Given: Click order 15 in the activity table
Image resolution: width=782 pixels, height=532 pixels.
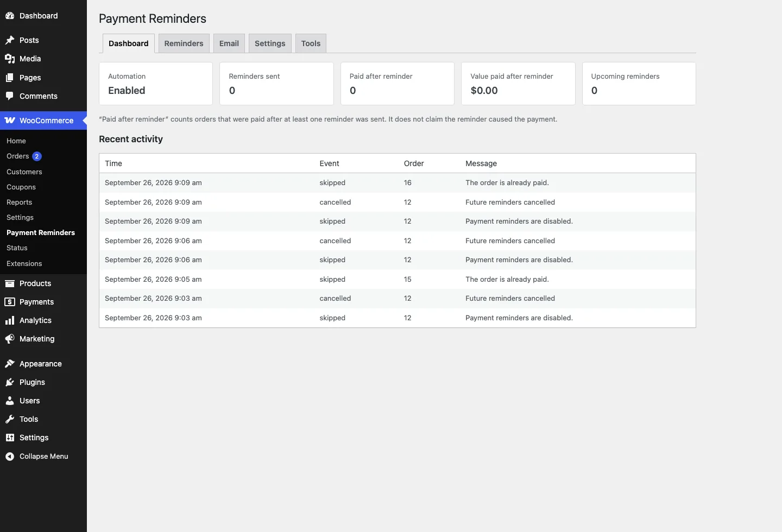Looking at the screenshot, I should coord(408,280).
